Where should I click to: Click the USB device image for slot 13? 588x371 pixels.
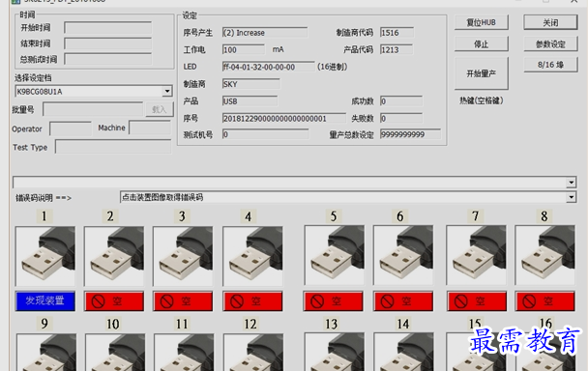335,352
